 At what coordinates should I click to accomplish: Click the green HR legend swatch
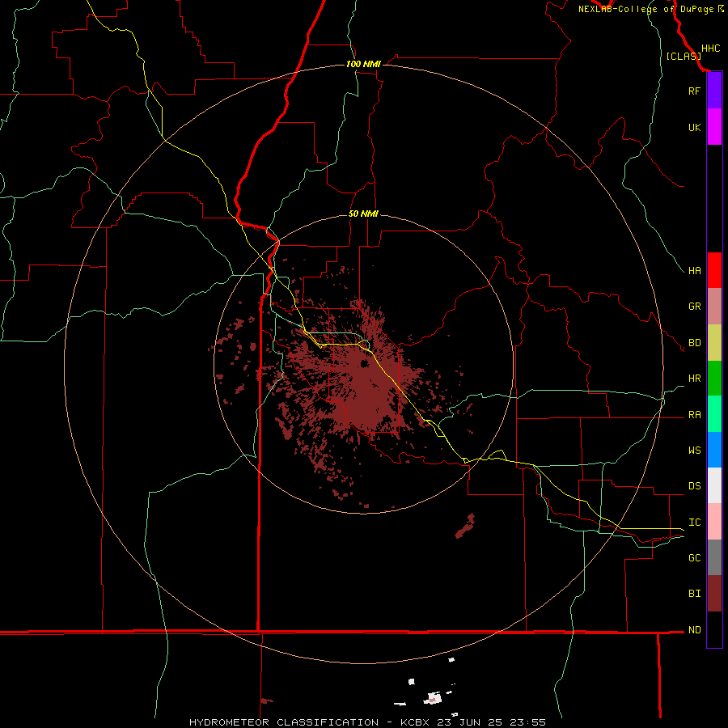pyautogui.click(x=714, y=379)
